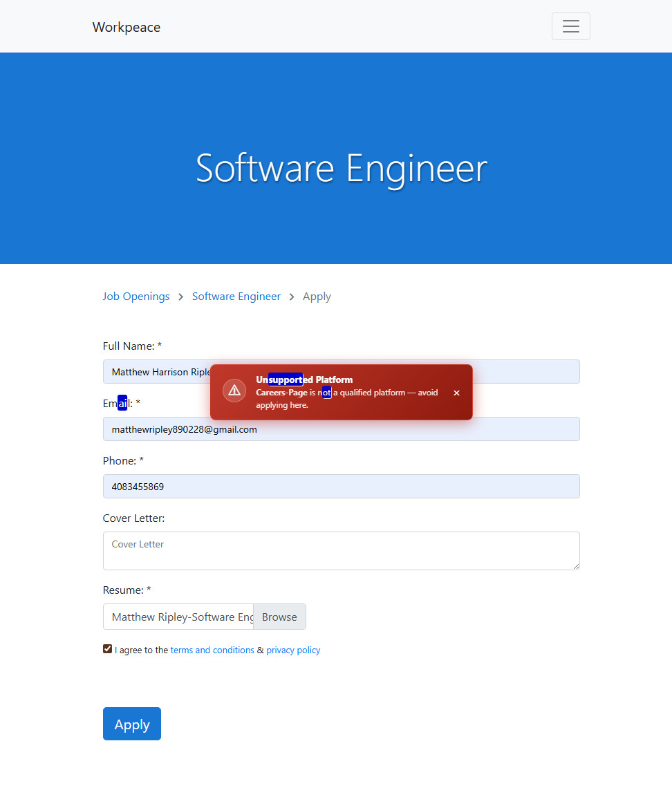Go to the Workpeace home link
This screenshot has height=797, width=672.
(x=127, y=27)
